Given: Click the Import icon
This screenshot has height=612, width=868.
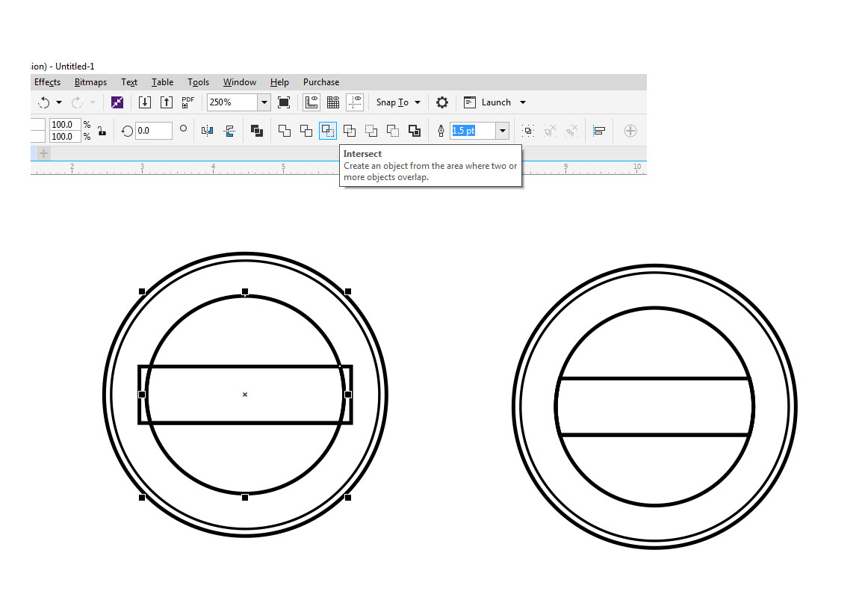Looking at the screenshot, I should point(145,102).
